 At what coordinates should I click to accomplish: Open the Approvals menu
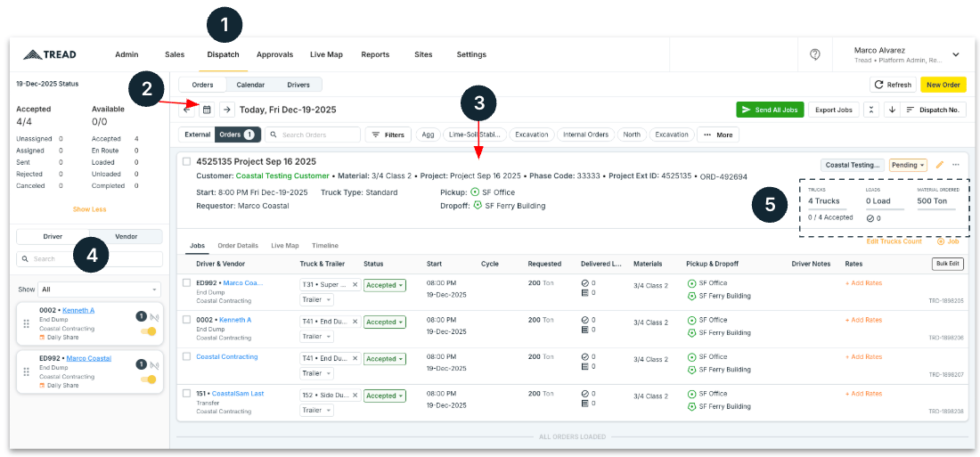[x=274, y=54]
